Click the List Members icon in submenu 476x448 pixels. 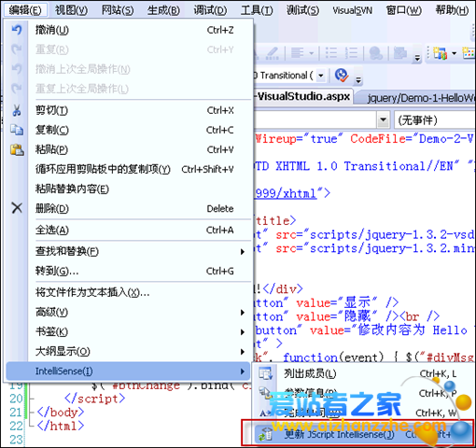pos(265,373)
